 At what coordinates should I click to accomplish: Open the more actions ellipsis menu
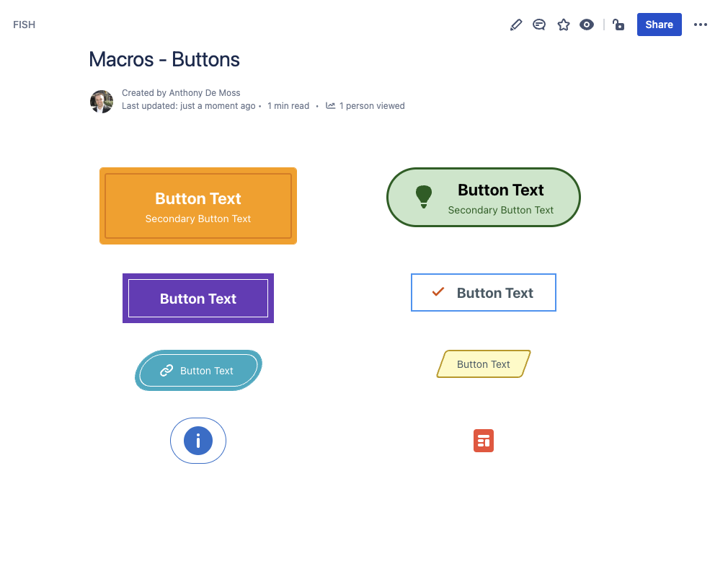700,25
